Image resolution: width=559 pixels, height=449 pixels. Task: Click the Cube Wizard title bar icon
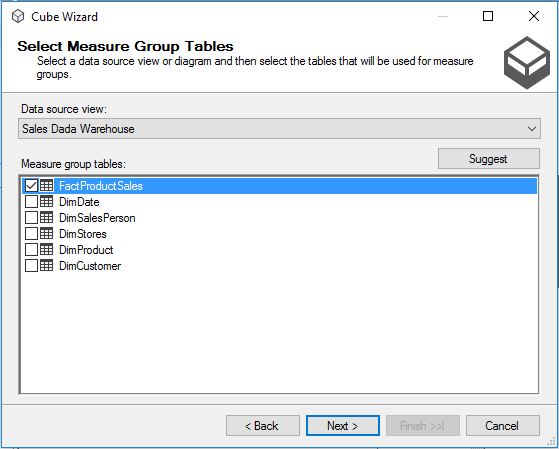(x=18, y=16)
